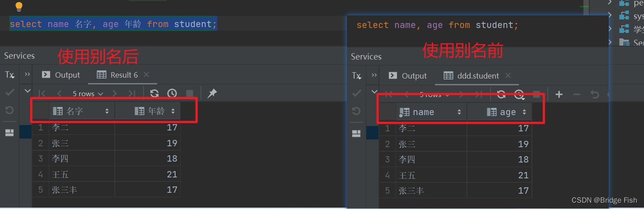Add a new row in ddd.student grid
This screenshot has height=209, width=644.
(x=559, y=94)
